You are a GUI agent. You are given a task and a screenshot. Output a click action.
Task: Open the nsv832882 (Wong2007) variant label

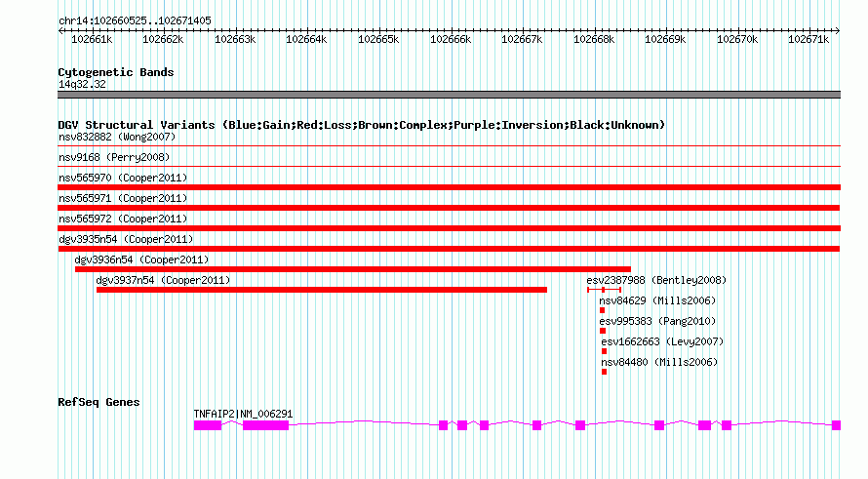pos(117,137)
